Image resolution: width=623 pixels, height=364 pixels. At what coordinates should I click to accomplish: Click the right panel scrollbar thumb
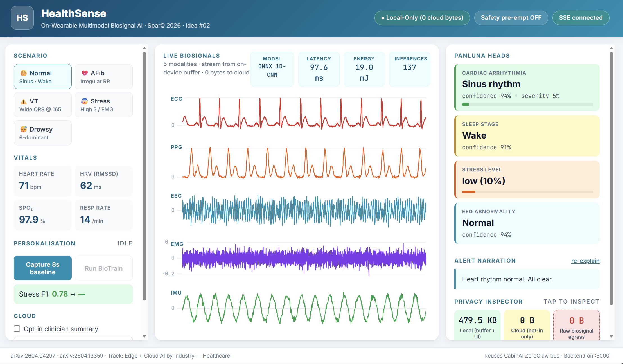click(611, 178)
